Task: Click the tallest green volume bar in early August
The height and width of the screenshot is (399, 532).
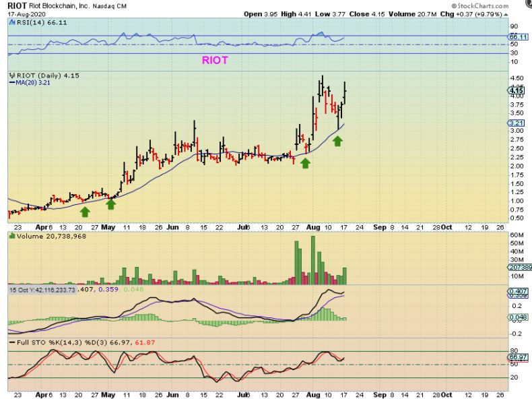Action: [x=313, y=260]
